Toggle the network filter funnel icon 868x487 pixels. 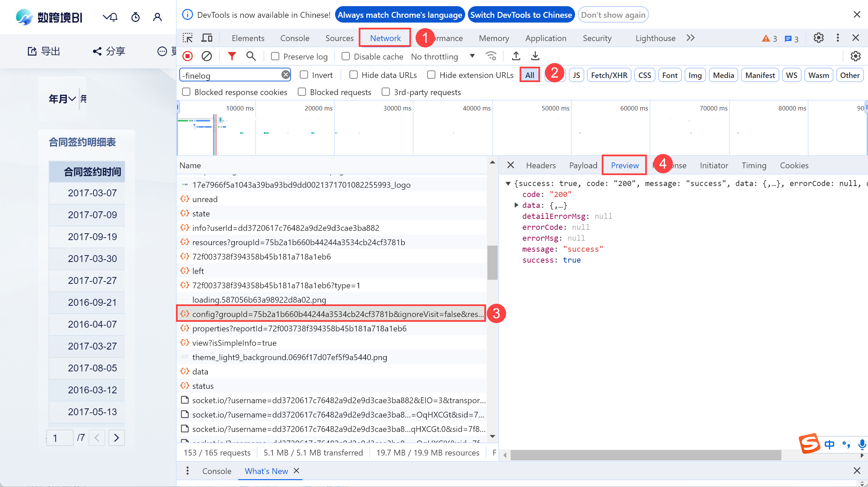coord(232,56)
